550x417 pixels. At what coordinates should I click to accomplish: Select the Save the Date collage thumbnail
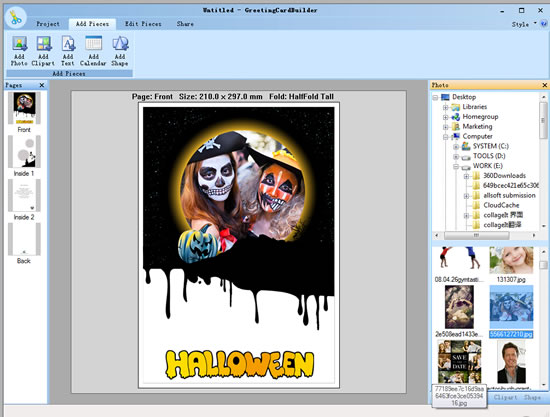[460, 362]
